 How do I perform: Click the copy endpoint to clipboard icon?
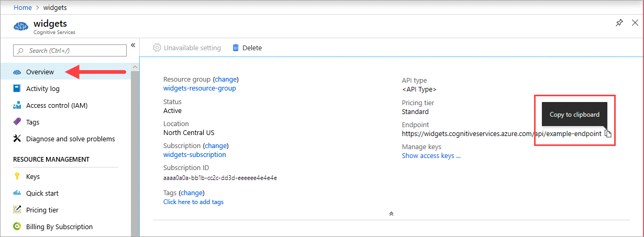pos(608,133)
